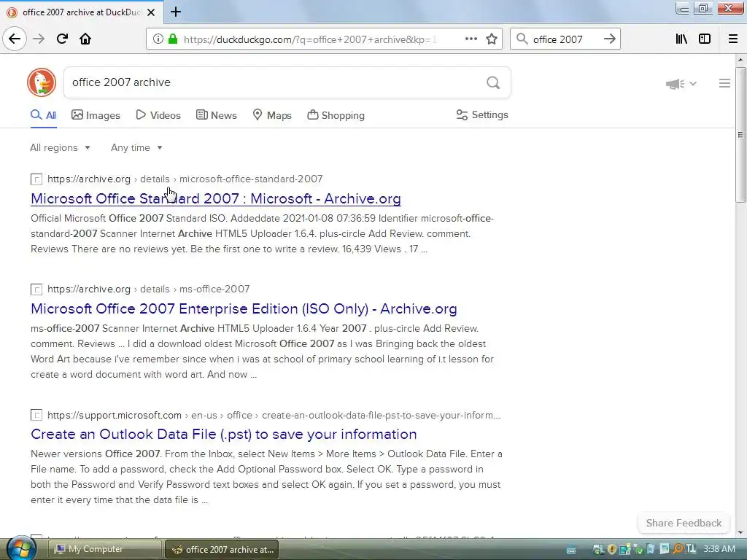Image resolution: width=747 pixels, height=560 pixels.
Task: Bookmark this page with the star
Action: coord(492,39)
